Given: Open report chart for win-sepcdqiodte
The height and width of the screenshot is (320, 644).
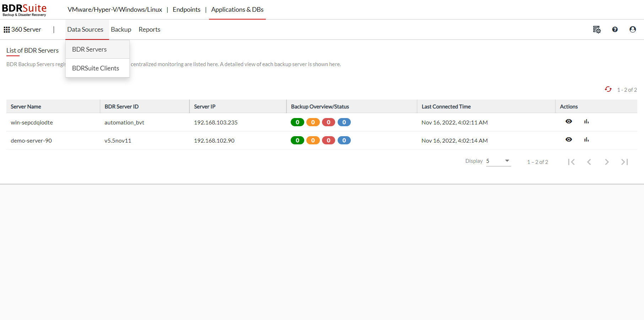Looking at the screenshot, I should coord(586,121).
